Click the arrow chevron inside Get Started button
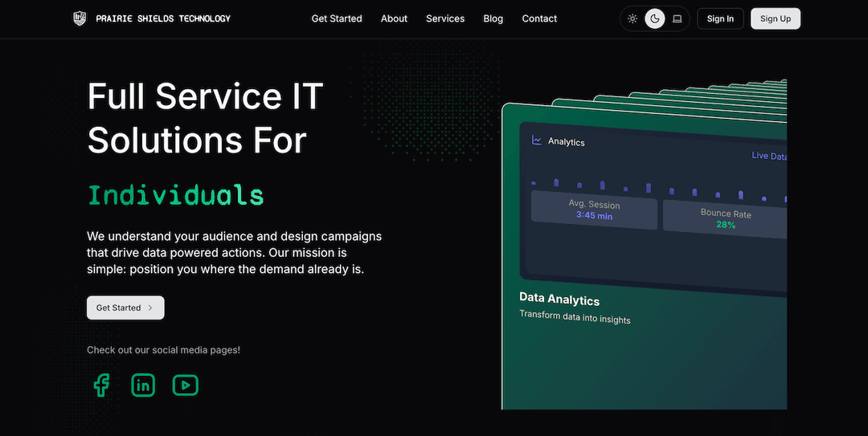The image size is (868, 436). 150,308
